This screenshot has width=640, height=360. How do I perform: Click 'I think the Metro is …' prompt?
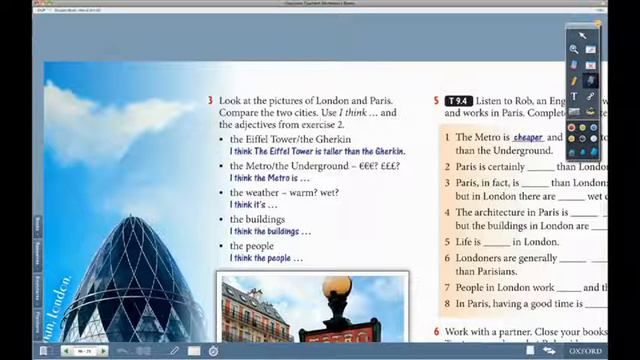[269, 178]
